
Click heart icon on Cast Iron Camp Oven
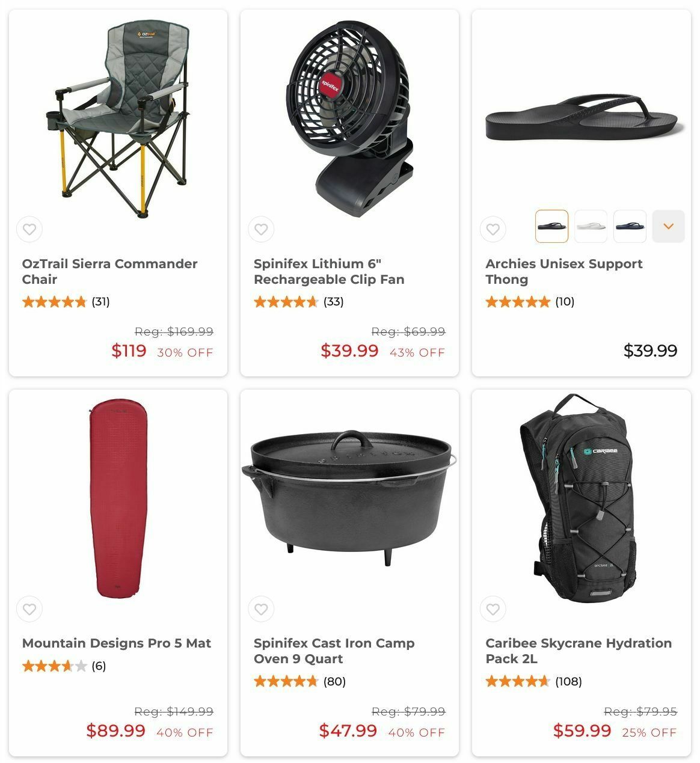pyautogui.click(x=261, y=609)
